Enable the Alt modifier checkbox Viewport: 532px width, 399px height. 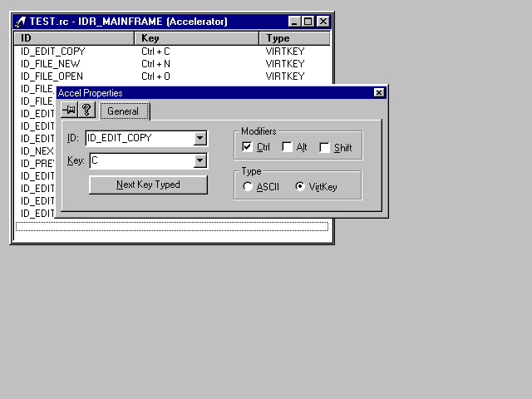tap(287, 147)
